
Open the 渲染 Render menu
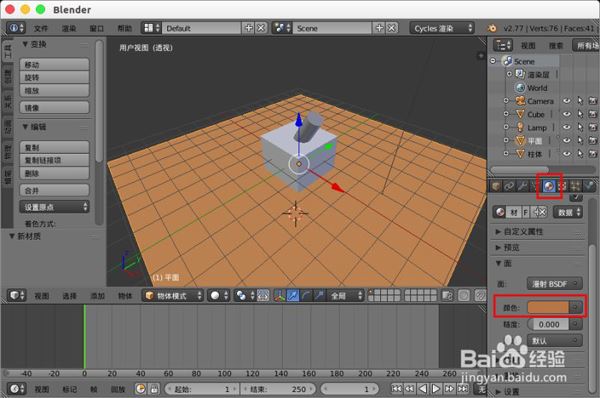(x=69, y=28)
